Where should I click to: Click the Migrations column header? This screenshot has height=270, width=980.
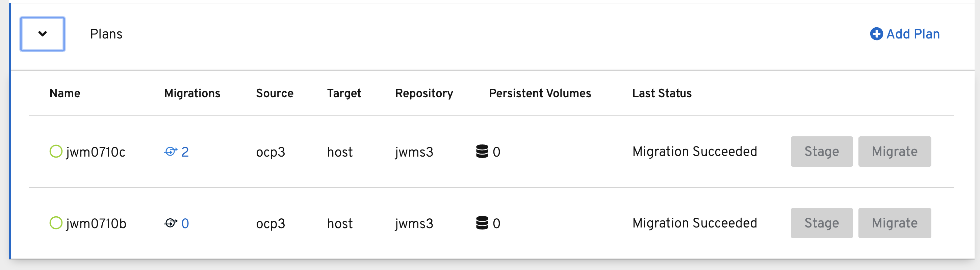pos(192,93)
